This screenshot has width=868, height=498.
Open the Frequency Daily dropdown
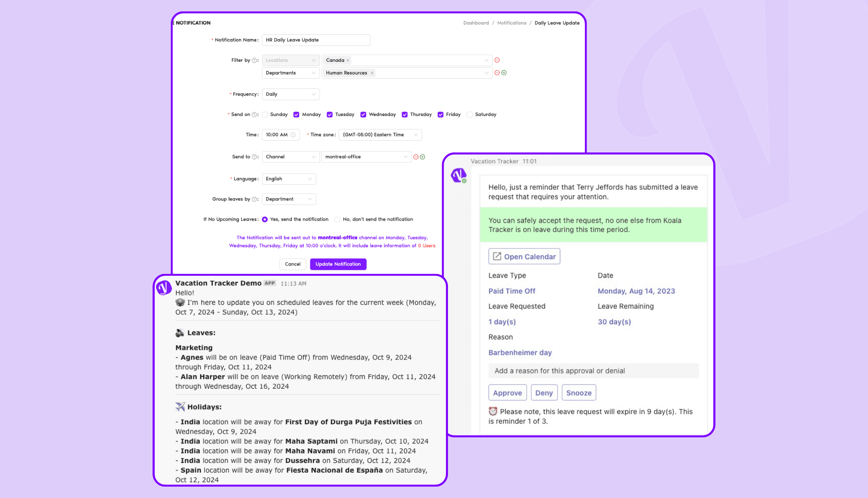pos(291,94)
